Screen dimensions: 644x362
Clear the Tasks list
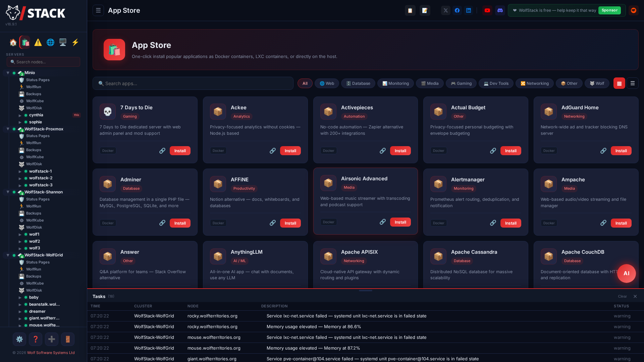[x=622, y=296]
